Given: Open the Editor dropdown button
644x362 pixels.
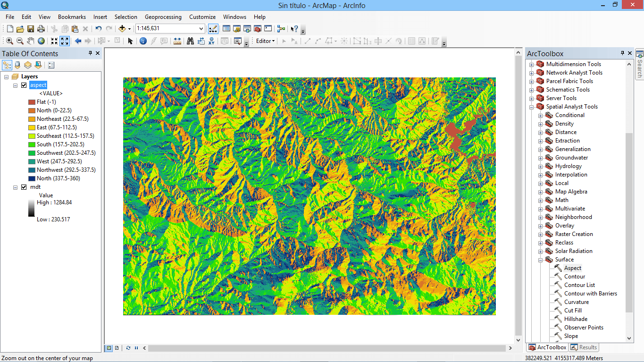Looking at the screenshot, I should pyautogui.click(x=265, y=41).
